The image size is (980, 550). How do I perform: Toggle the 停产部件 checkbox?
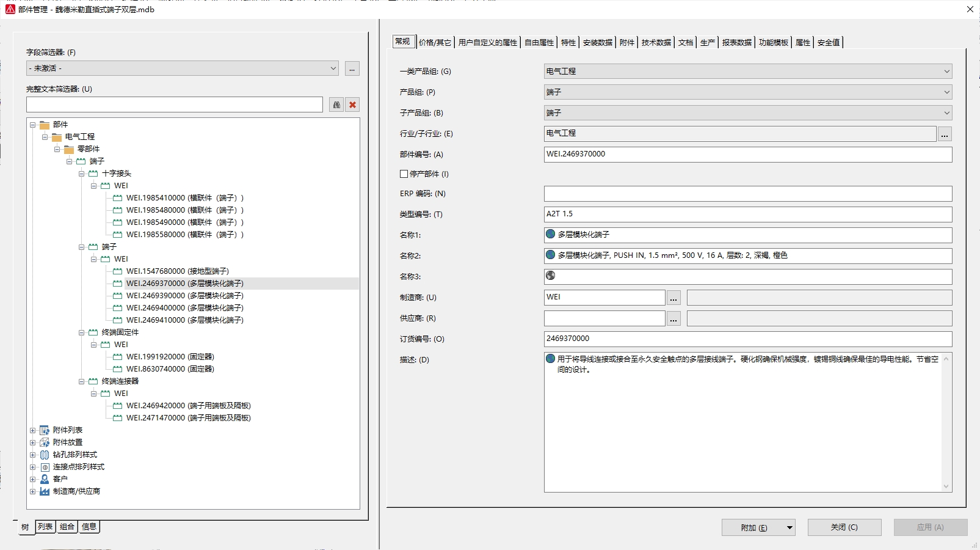click(x=404, y=174)
